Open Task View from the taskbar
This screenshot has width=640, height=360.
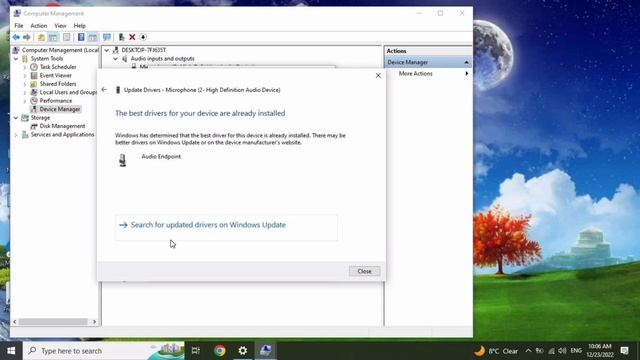[x=196, y=351]
